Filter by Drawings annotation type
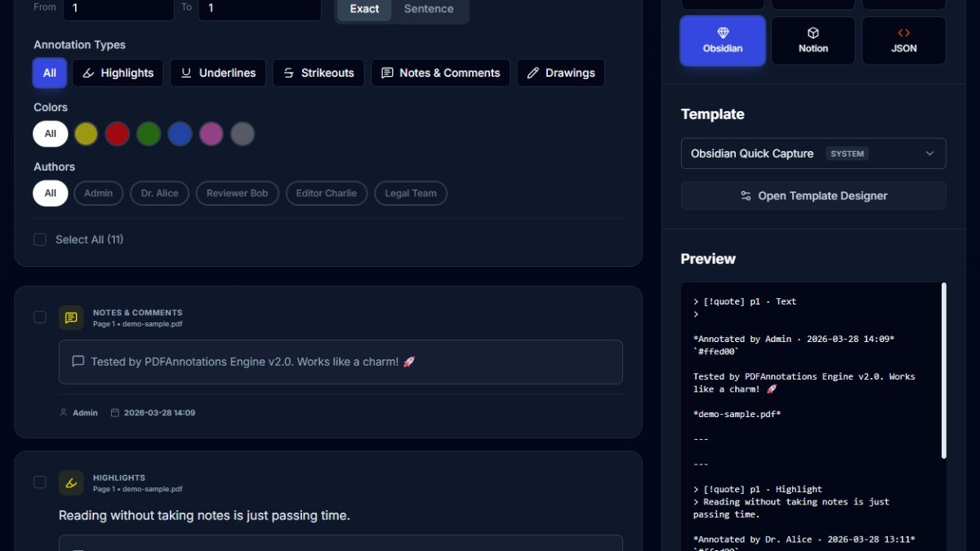Screen dimensions: 980x551 coord(561,73)
